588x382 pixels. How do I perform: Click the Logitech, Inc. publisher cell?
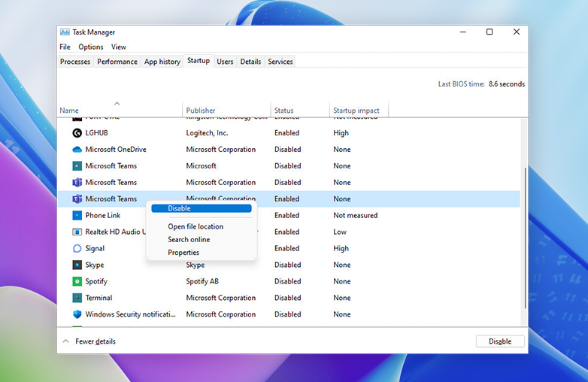tap(207, 132)
